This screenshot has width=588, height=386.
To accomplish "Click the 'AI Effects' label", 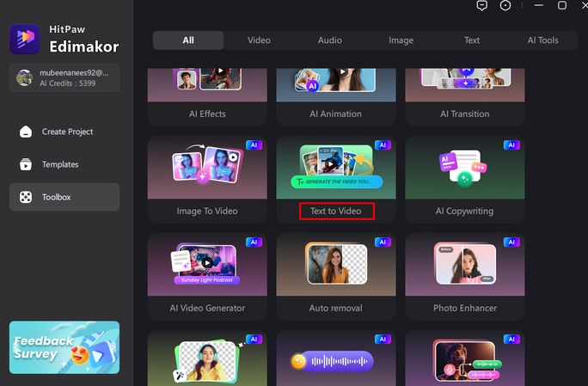I will point(207,113).
